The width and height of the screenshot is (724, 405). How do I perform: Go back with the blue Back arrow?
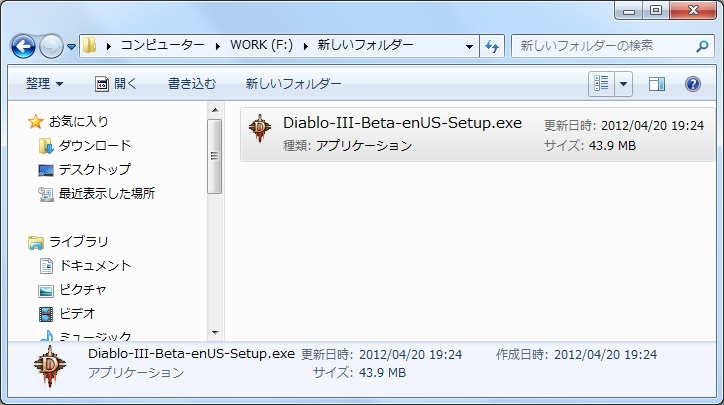coord(23,46)
